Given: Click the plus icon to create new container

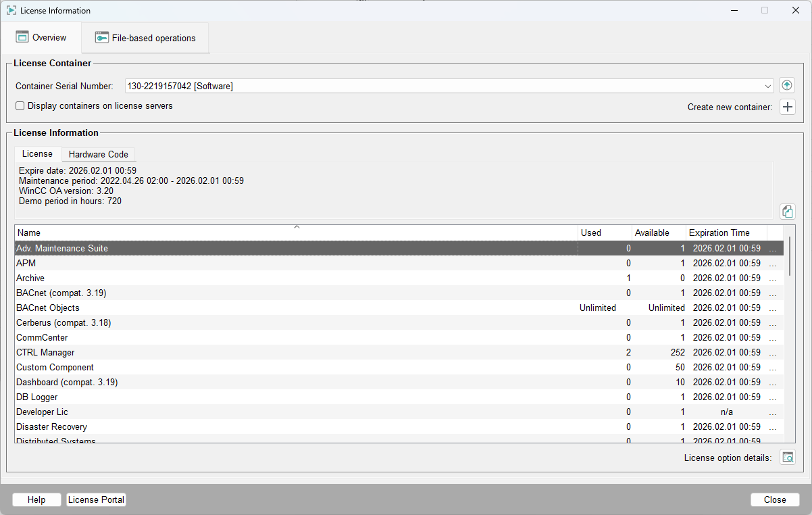Looking at the screenshot, I should [787, 107].
